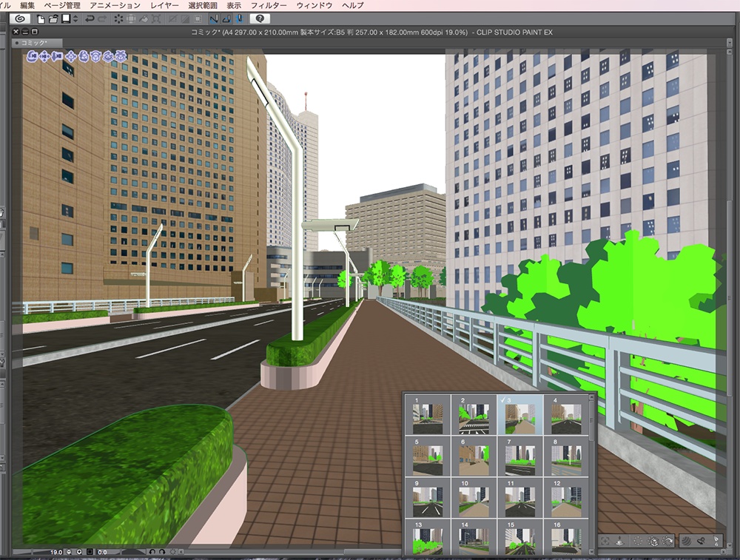Click the rotation angle field dropdown arrow
Screen dimensions: 740x560
[79, 553]
